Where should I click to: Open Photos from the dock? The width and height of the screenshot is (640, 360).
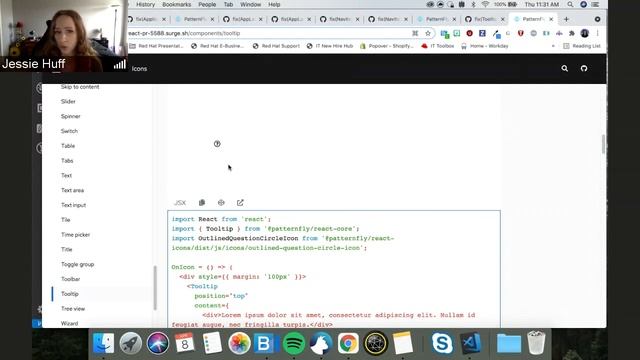coord(239,343)
